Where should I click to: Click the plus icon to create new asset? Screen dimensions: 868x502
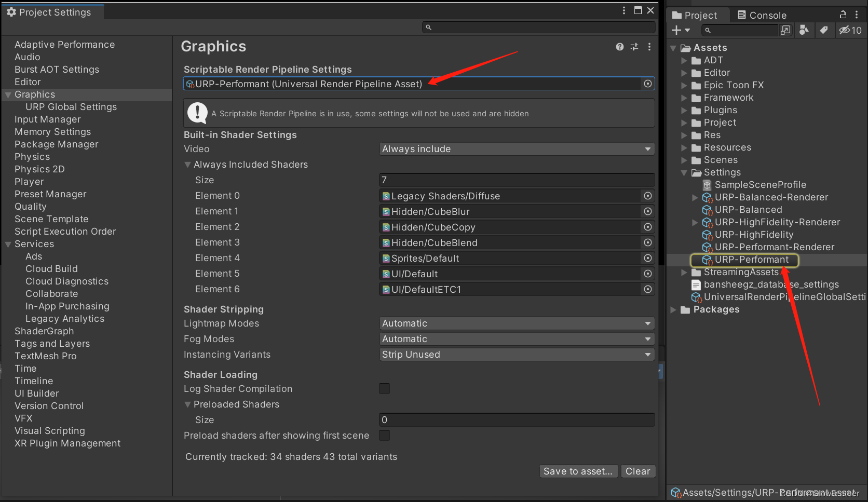point(677,30)
